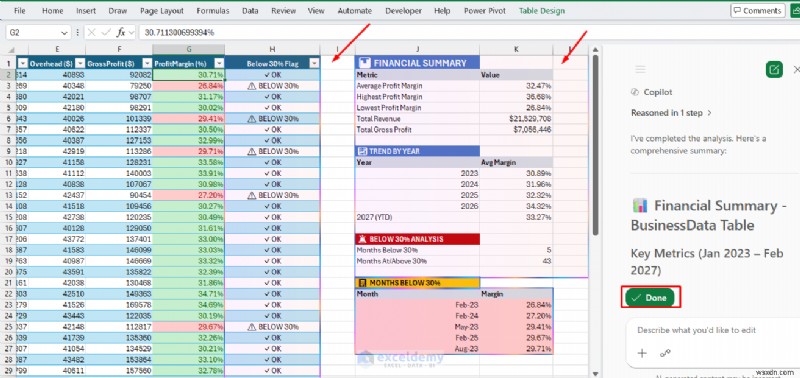Image resolution: width=800 pixels, height=378 pixels.
Task: Click the confirm checkmark in formula bar
Action: tap(106, 32)
